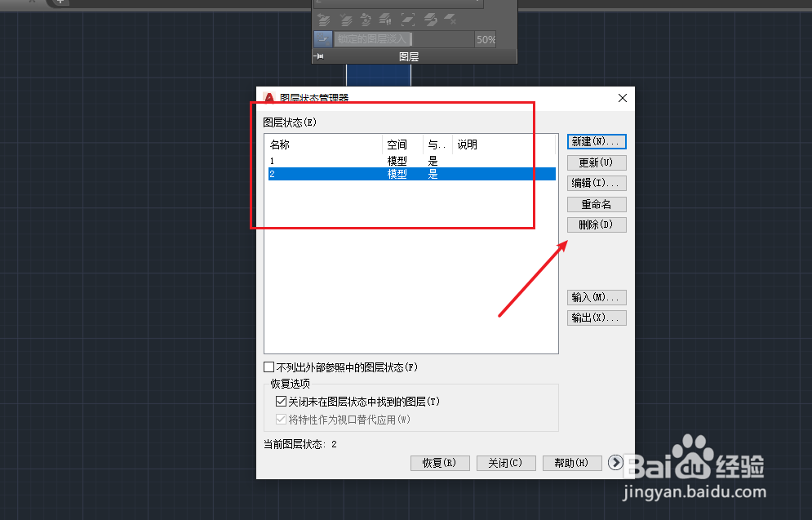
Task: Expand more restore options arrow button
Action: coord(615,463)
